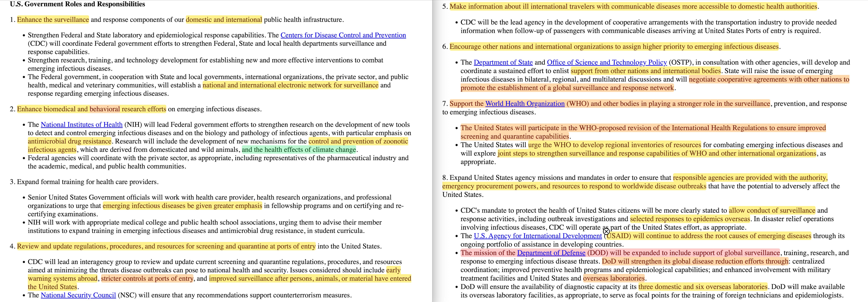Screen dimensions: 868x302
Task: Click the heading 'U.S. Government Roles and Responsibilities'
Action: click(78, 4)
